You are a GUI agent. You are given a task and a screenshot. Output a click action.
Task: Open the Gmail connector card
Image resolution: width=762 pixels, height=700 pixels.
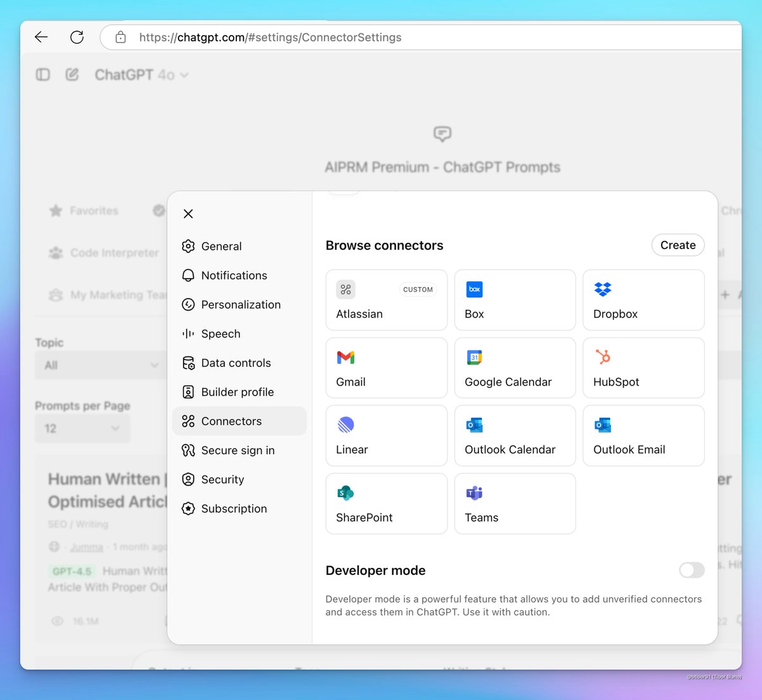click(387, 368)
